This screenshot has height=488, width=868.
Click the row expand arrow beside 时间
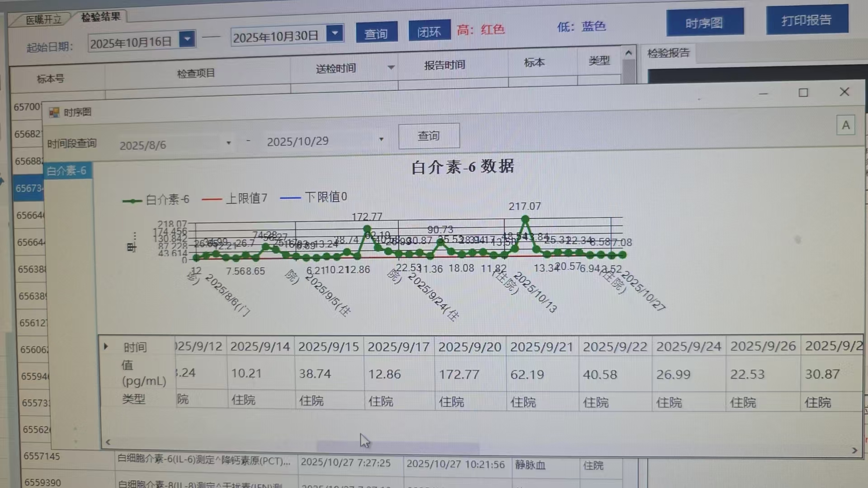(106, 347)
